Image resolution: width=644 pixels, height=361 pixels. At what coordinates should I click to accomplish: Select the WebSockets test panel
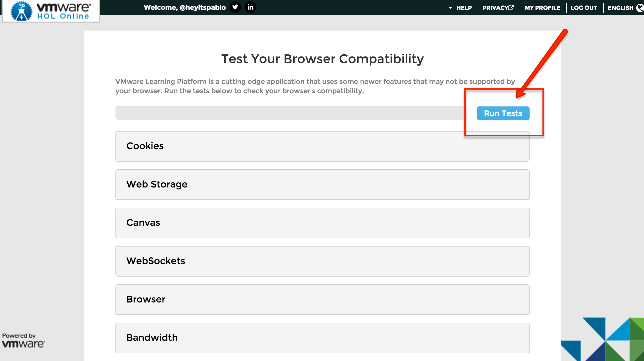322,261
